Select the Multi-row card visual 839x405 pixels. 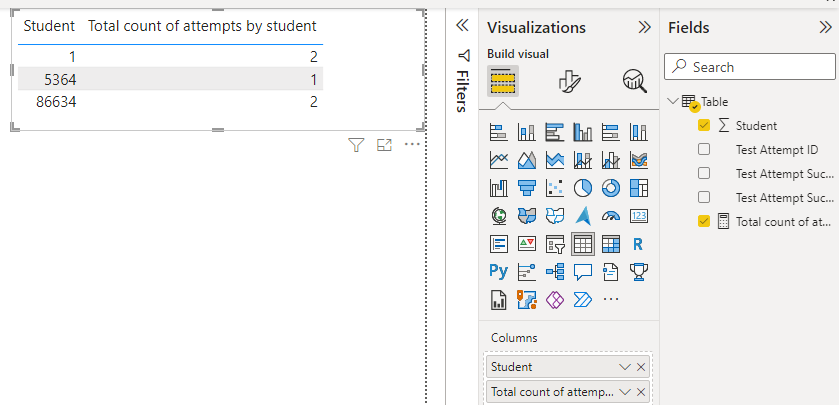pyautogui.click(x=499, y=244)
